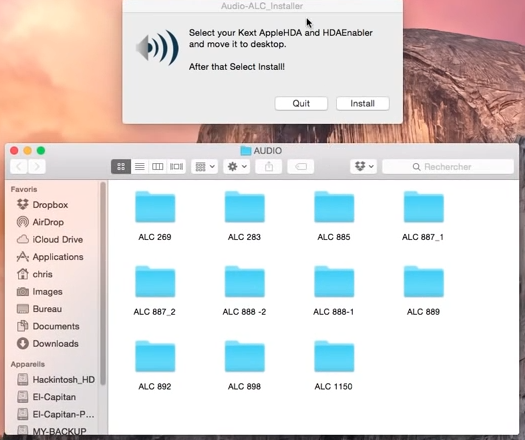This screenshot has width=525, height=440.
Task: Click the ALC 889 folder name label
Action: coord(423,312)
